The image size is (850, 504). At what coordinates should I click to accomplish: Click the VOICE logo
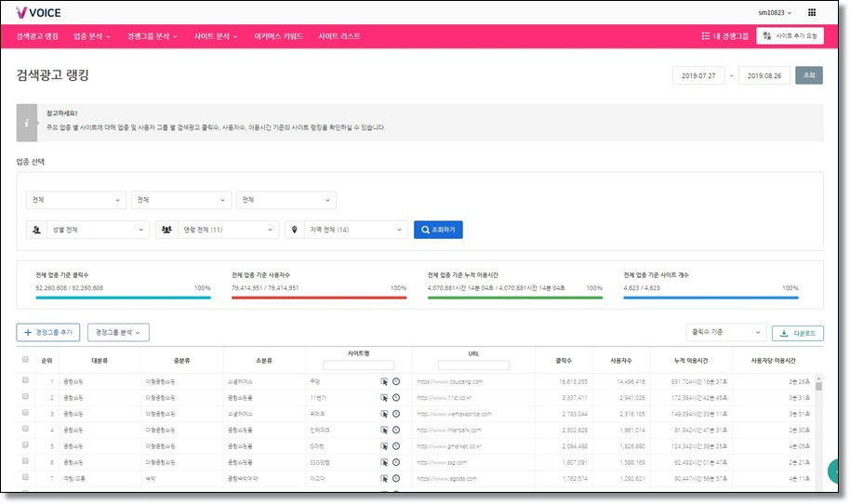38,12
